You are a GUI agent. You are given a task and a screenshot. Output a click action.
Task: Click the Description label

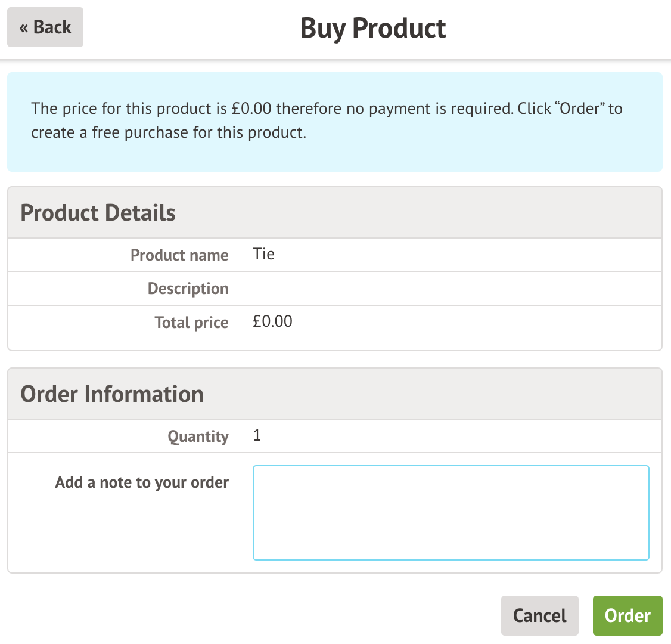point(188,289)
